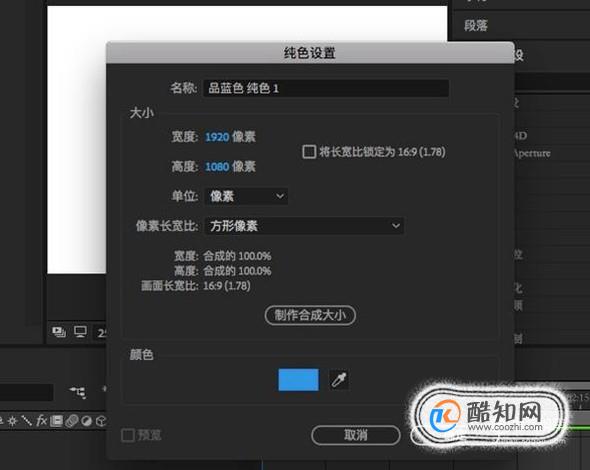Click the quality slash switch icon

click(x=26, y=421)
